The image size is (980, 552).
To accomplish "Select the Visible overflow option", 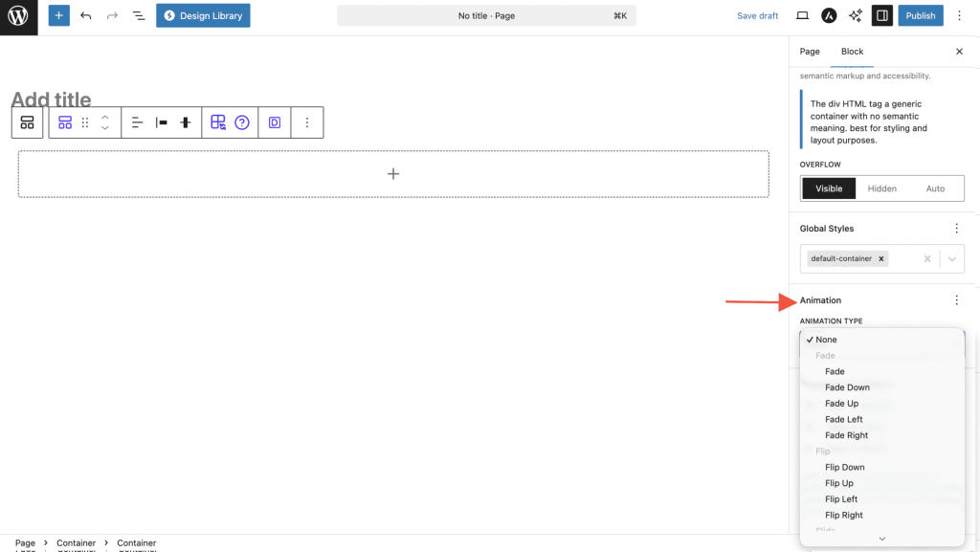I will tap(829, 188).
